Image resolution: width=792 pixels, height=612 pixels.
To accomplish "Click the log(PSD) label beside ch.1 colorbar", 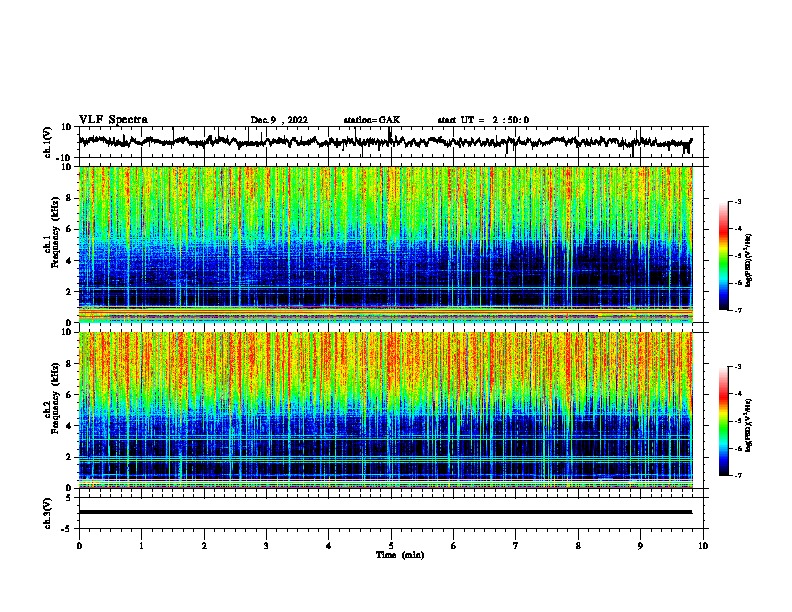I will click(748, 261).
